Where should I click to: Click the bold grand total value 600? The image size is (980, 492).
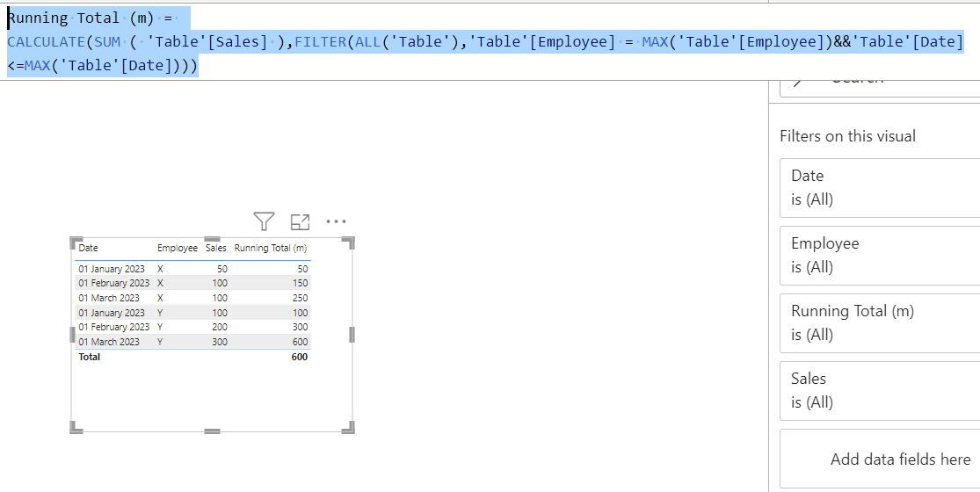(300, 357)
